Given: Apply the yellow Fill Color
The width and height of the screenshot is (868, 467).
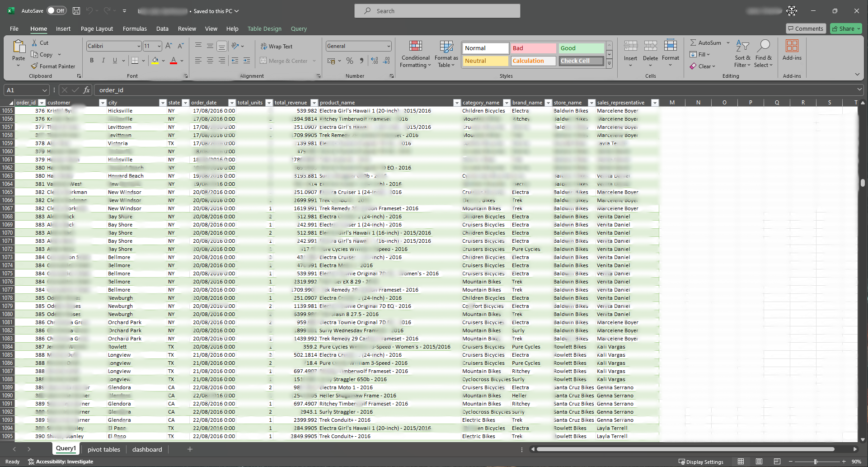Looking at the screenshot, I should pyautogui.click(x=155, y=61).
